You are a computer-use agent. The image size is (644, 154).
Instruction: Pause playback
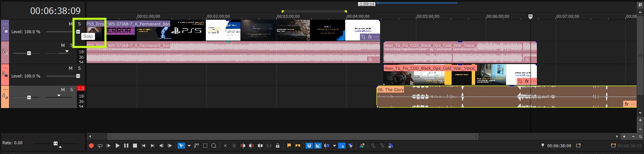[x=126, y=146]
